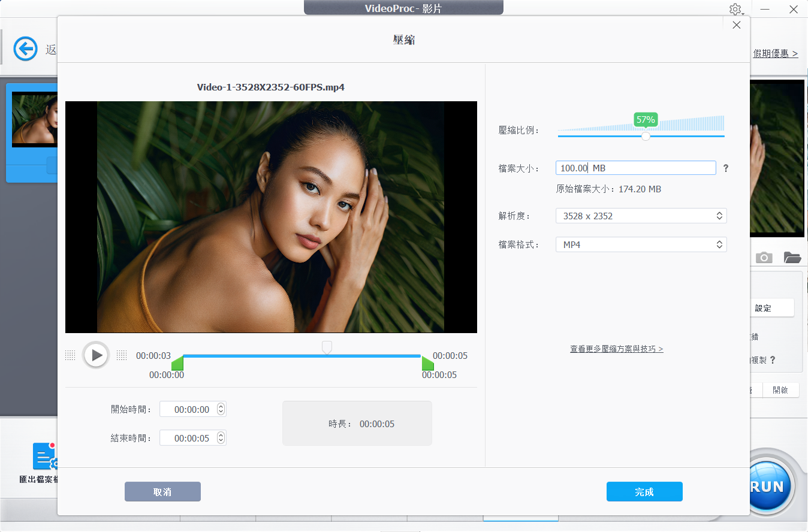808x532 pixels.
Task: Click the duration display 00:00:05
Action: pos(377,424)
